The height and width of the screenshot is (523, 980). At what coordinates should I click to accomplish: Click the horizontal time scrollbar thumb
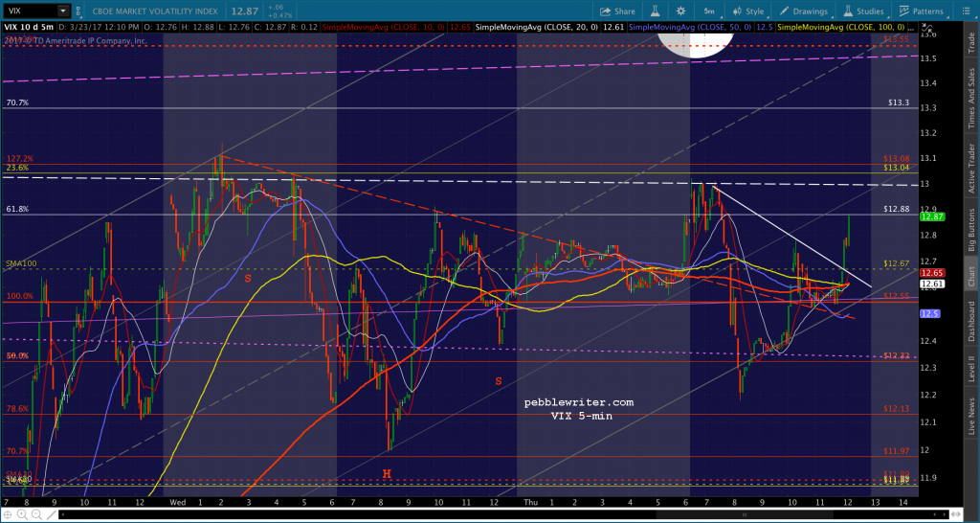(x=745, y=514)
